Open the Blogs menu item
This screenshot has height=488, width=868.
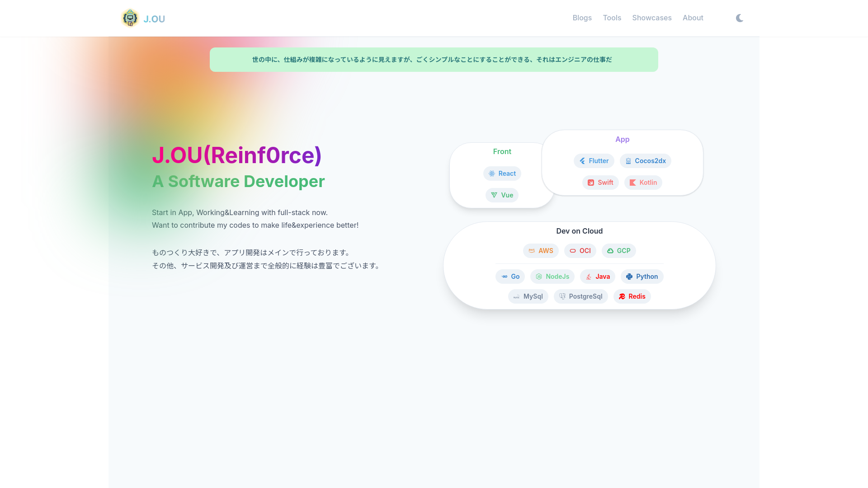click(x=582, y=18)
